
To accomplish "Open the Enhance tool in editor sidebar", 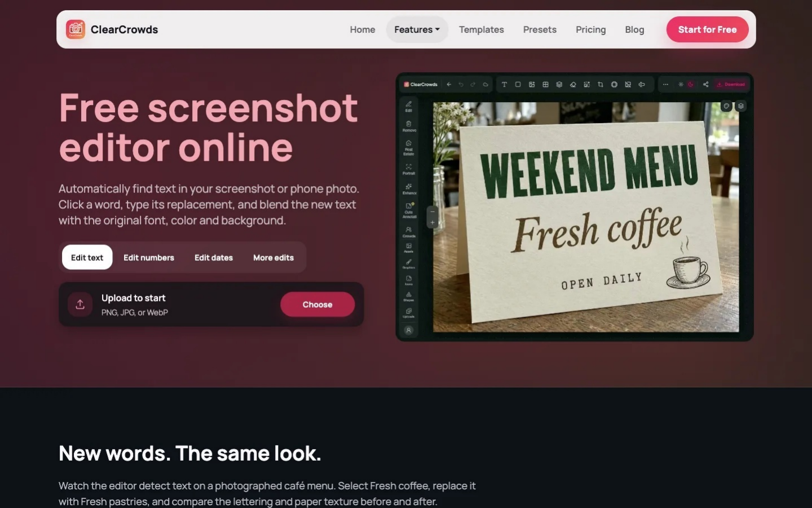I will 409,189.
